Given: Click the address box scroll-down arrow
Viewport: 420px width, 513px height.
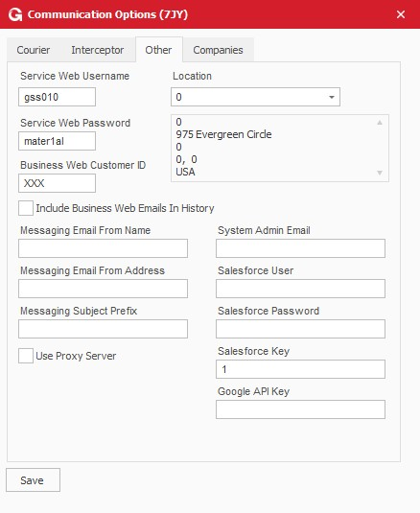Looking at the screenshot, I should click(x=380, y=173).
